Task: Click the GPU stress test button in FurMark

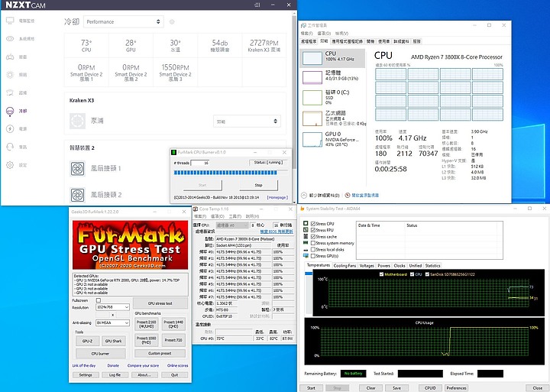Action: pos(160,303)
